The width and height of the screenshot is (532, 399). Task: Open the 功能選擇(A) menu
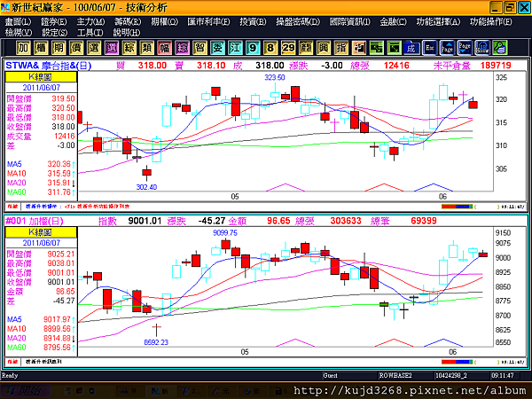[438, 21]
